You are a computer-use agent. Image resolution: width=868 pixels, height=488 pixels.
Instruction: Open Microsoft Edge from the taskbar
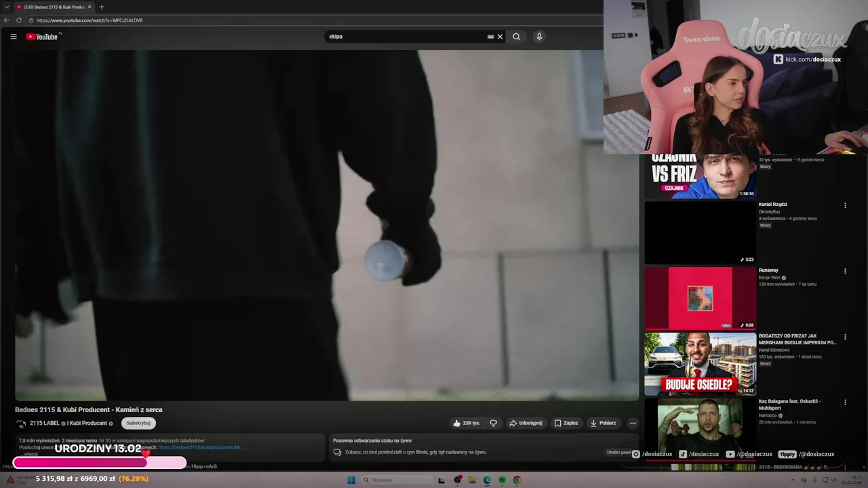click(487, 481)
